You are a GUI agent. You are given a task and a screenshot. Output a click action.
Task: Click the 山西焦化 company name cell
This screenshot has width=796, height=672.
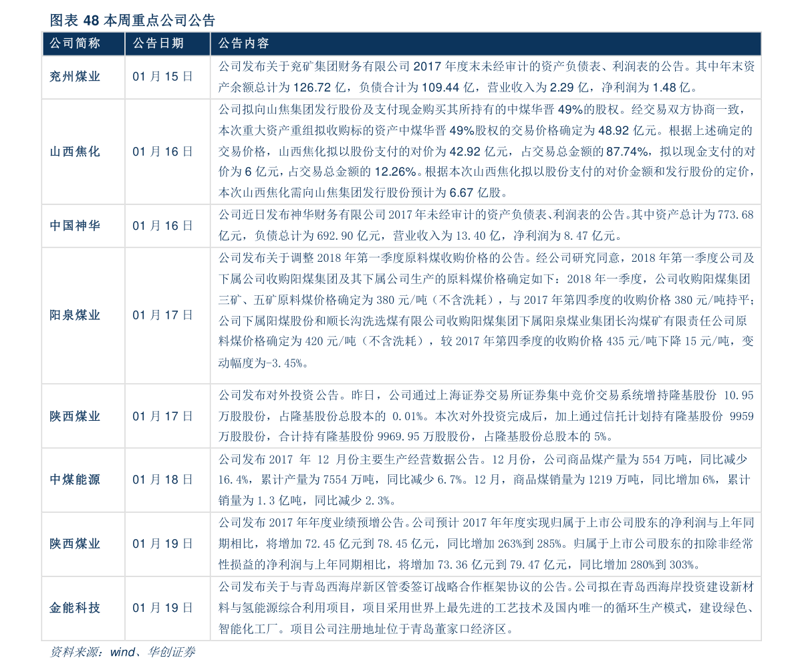point(75,152)
